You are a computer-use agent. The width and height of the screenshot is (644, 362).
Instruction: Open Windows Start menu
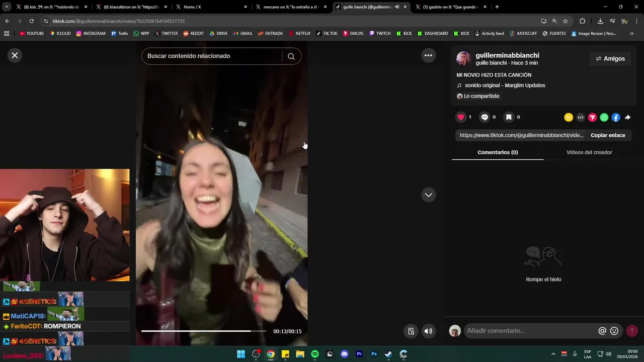coord(241,354)
